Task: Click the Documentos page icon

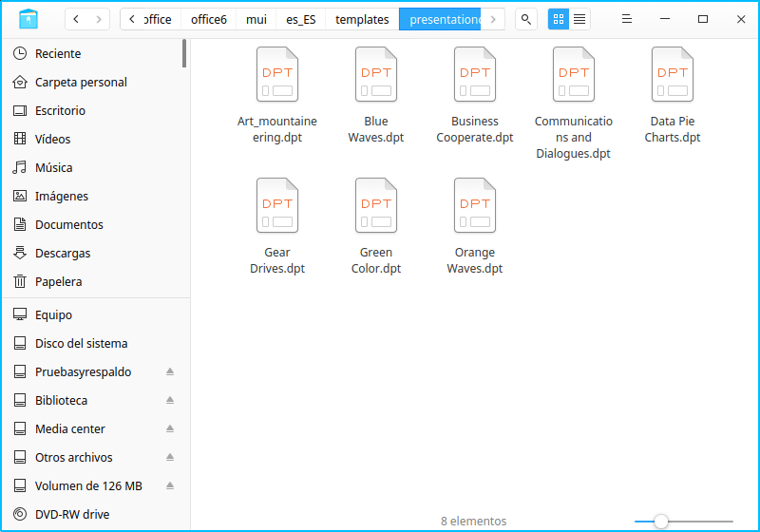Action: pyautogui.click(x=20, y=224)
